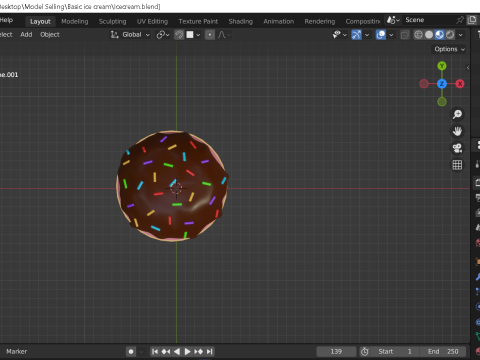
Task: Open the scene browse icon dropdown
Action: pyautogui.click(x=393, y=20)
